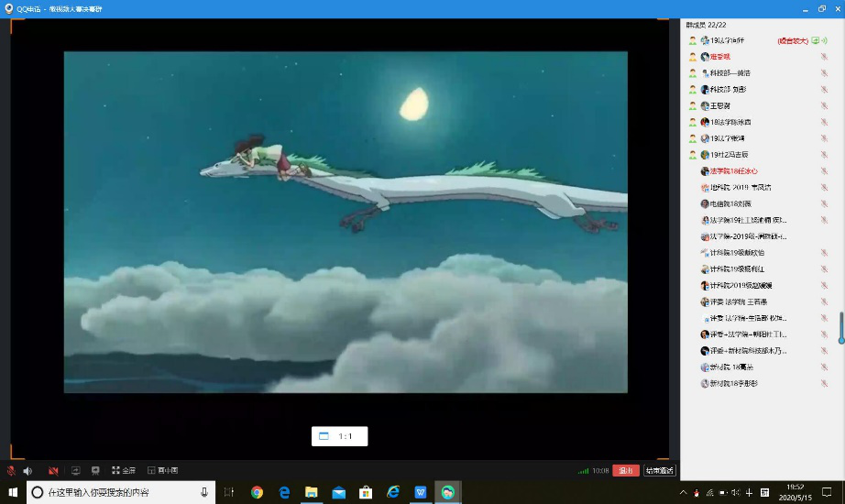
Task: Open the blue W app from the taskbar
Action: coord(421,492)
